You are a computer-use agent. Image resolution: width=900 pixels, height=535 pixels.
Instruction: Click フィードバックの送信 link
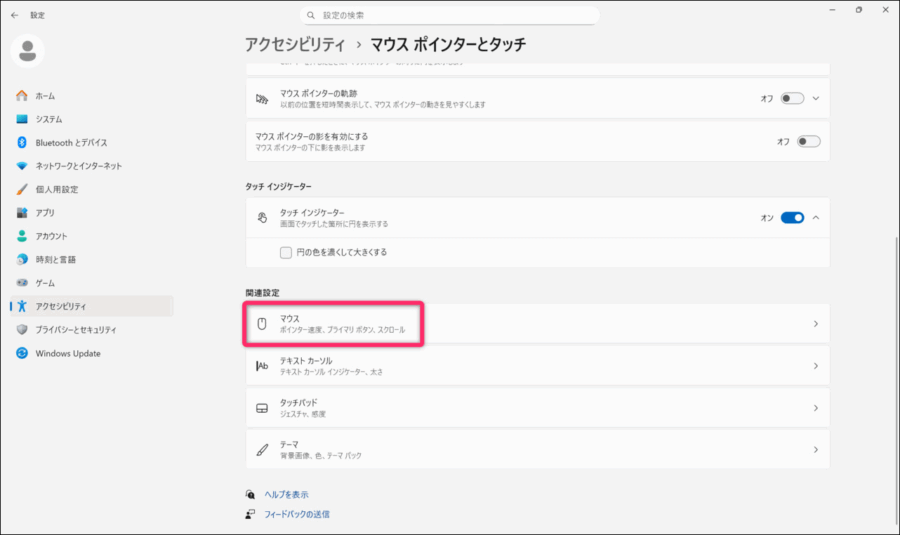pos(297,514)
